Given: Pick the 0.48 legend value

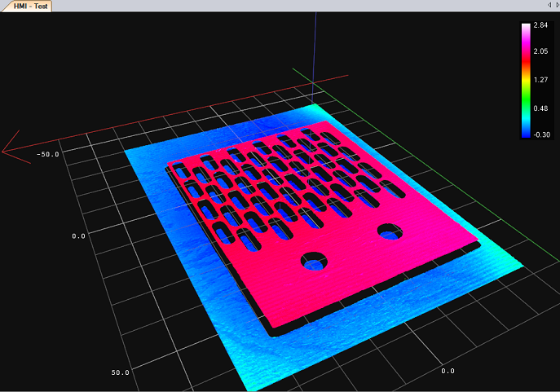Looking at the screenshot, I should 540,108.
